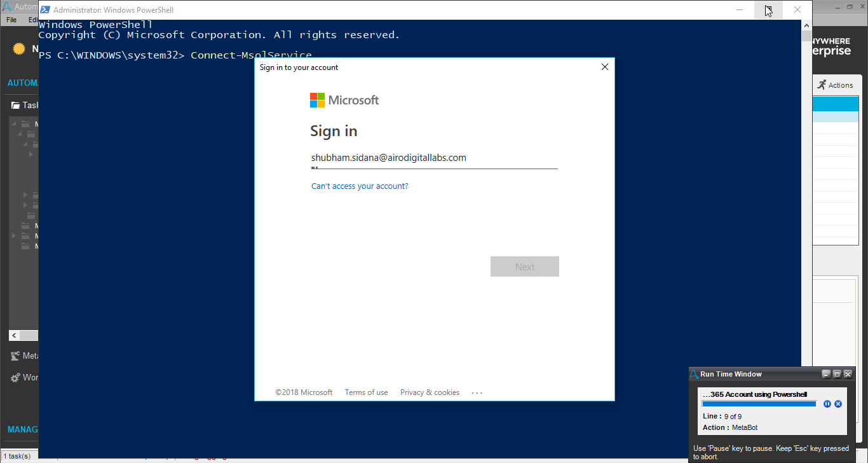868x463 pixels.
Task: Click the left arrow of the task tree scrollbar
Action: click(14, 335)
